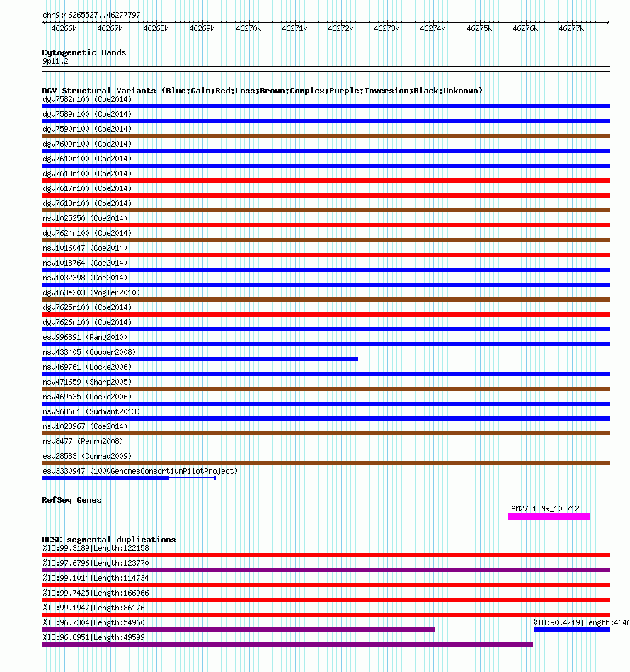Image resolution: width=630 pixels, height=672 pixels.
Task: Click dgv7609n100 (Coe2014) label
Action: 87,144
